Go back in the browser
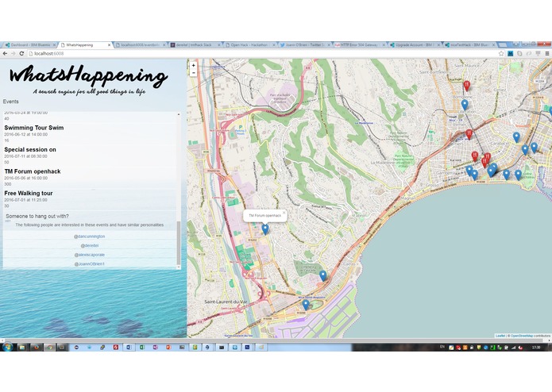Image resolution: width=552 pixels, height=392 pixels. (5, 53)
